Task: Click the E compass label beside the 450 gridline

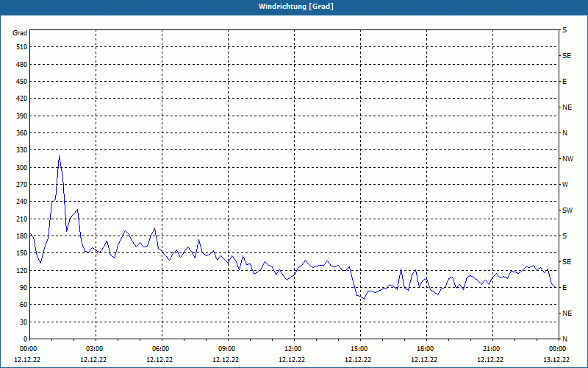Action: (x=564, y=82)
